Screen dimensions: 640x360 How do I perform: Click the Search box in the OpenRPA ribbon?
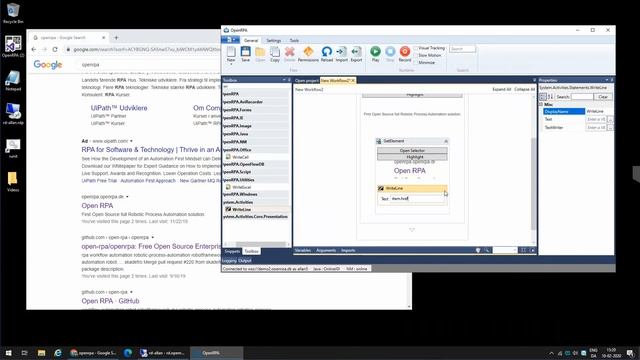click(462, 49)
